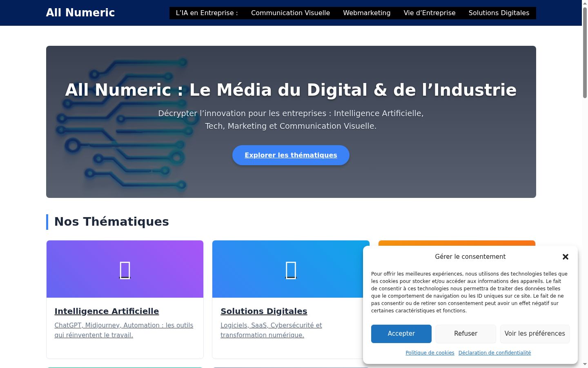
Task: Accept cookies with the Accepter button
Action: tap(401, 334)
